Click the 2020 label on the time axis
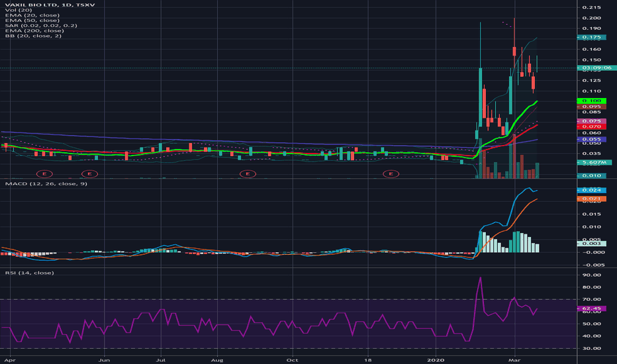Viewport: 617px width, 364px height. [436, 360]
